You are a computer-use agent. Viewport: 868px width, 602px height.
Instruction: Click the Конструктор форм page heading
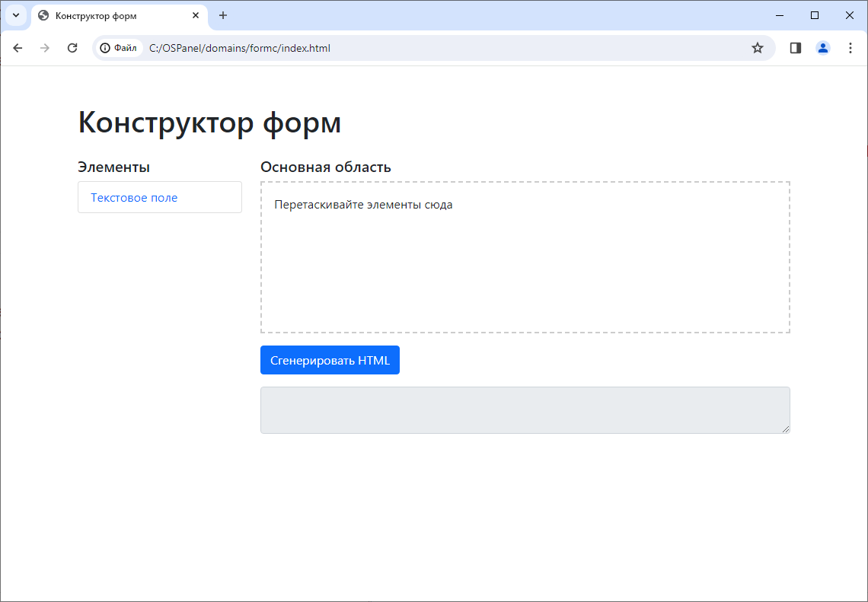pos(209,123)
